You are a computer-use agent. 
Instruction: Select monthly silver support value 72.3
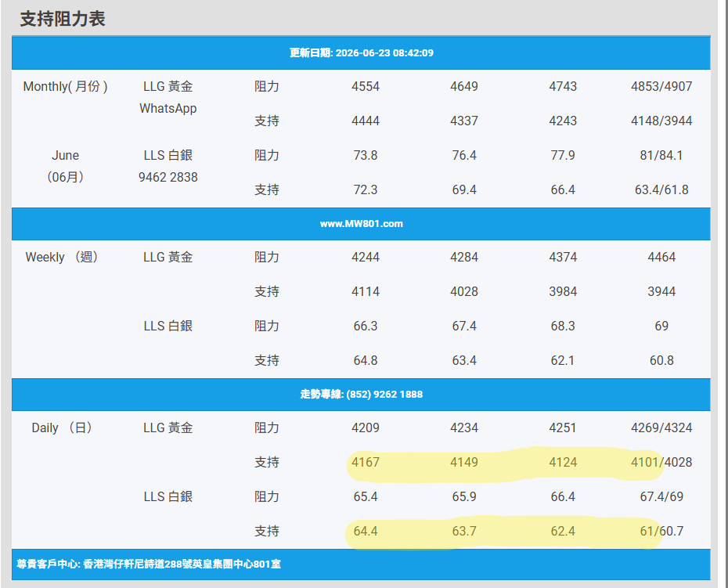click(x=366, y=189)
